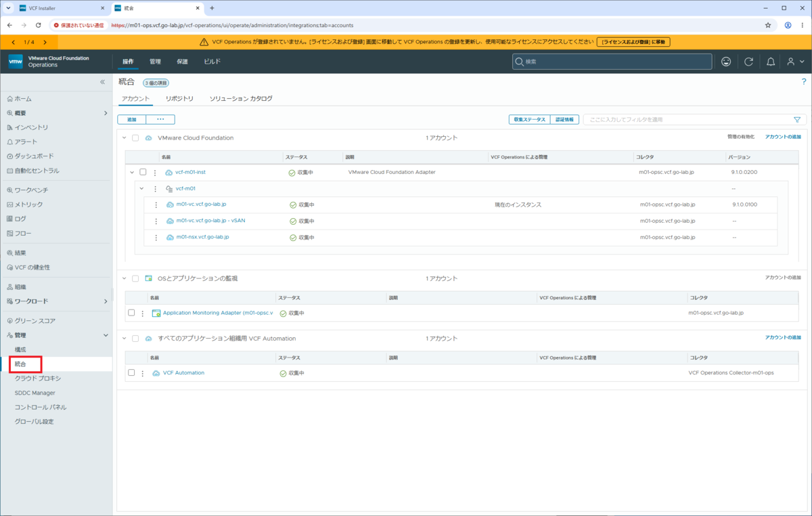Go to previous notification banner arrow
Screen dimensions: 812x516
click(14, 42)
